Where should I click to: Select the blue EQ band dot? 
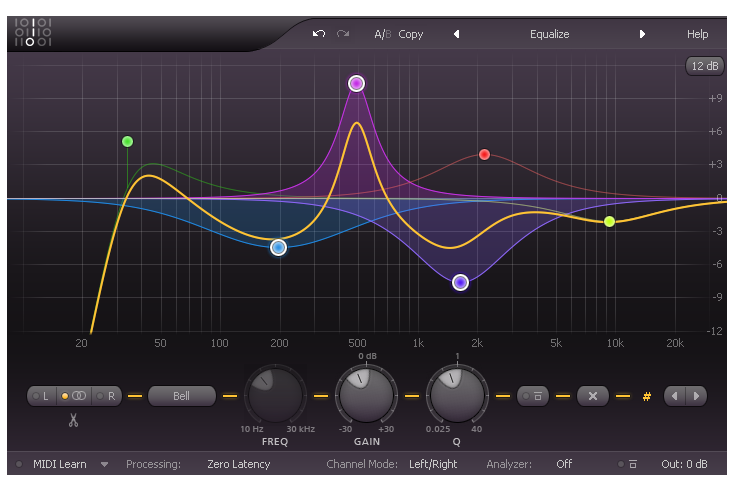(x=279, y=247)
